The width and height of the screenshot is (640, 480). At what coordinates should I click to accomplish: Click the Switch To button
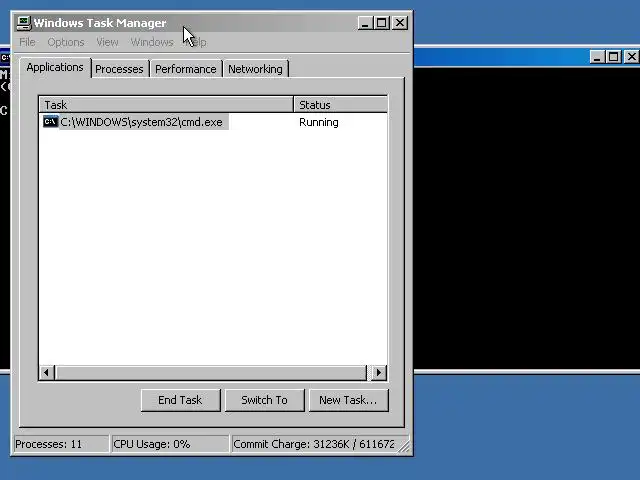[x=264, y=400]
